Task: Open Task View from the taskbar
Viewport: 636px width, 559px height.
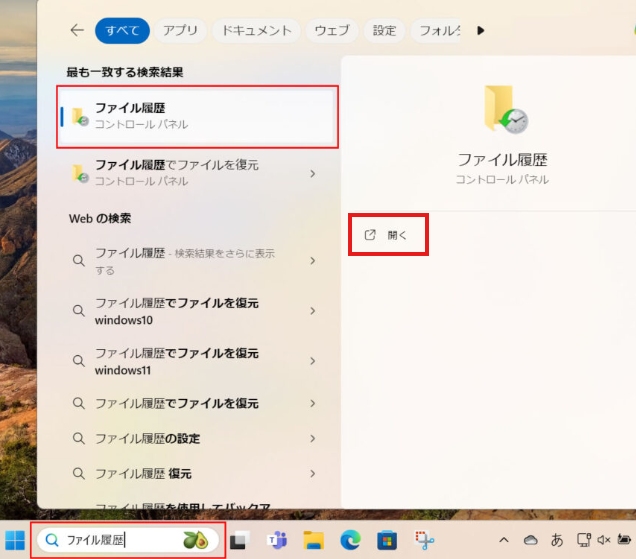Action: pyautogui.click(x=240, y=540)
